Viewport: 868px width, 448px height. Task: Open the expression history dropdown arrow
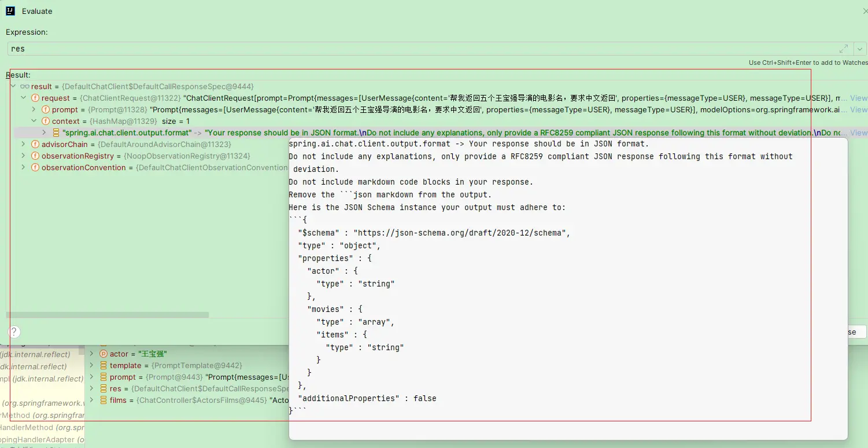pyautogui.click(x=860, y=49)
